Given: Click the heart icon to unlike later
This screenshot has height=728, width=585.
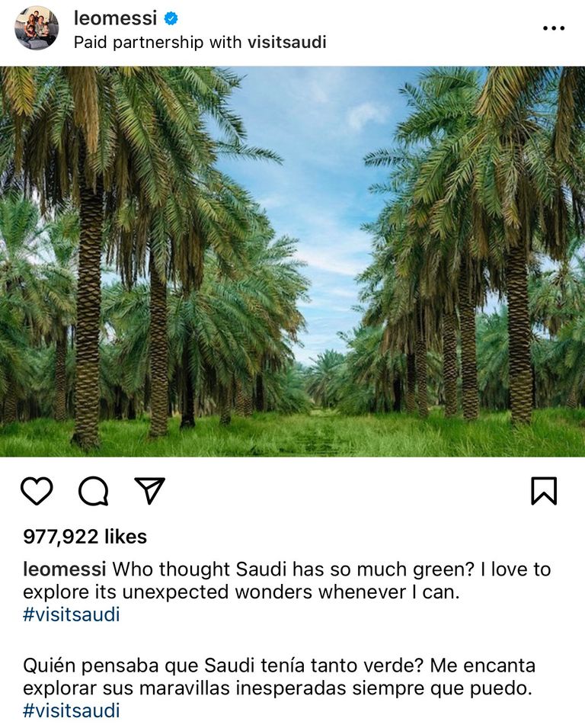Looking at the screenshot, I should (38, 492).
